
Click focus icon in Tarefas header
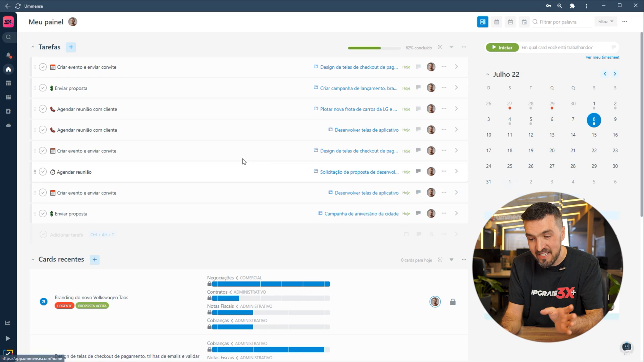click(440, 47)
